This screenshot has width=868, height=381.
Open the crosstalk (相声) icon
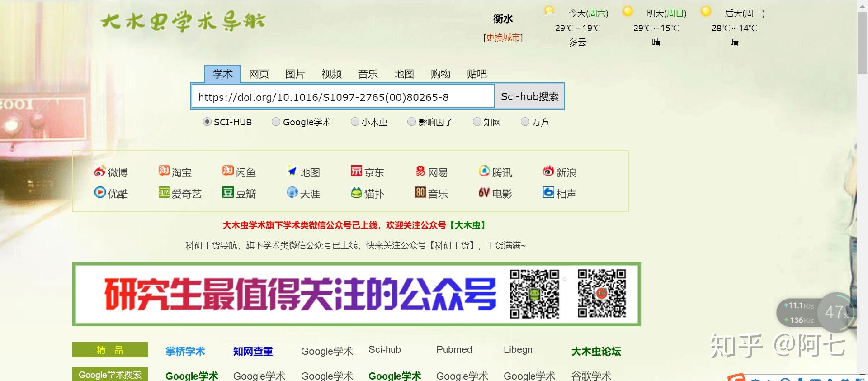pyautogui.click(x=548, y=192)
